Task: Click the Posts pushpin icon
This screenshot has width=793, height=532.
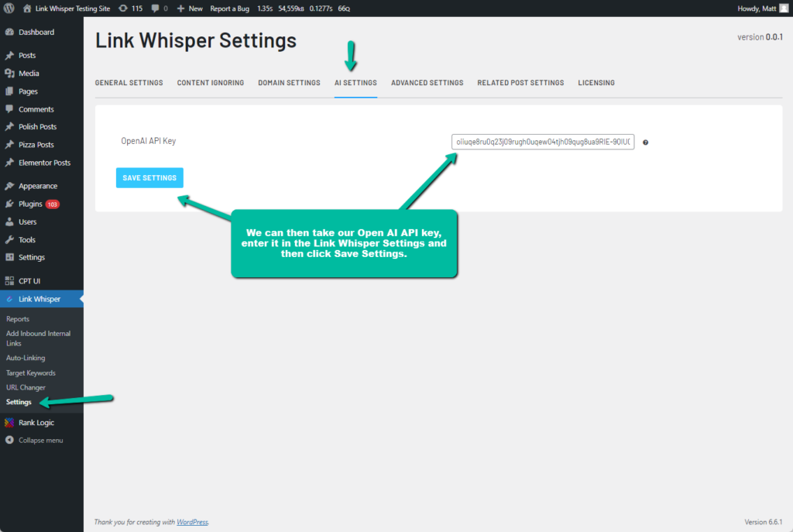Action: coord(9,55)
